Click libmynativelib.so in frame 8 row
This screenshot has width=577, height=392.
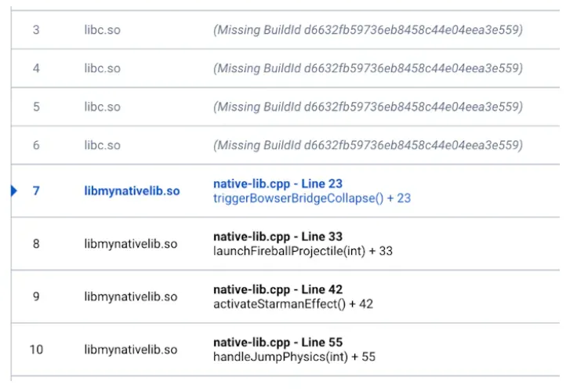coord(131,244)
